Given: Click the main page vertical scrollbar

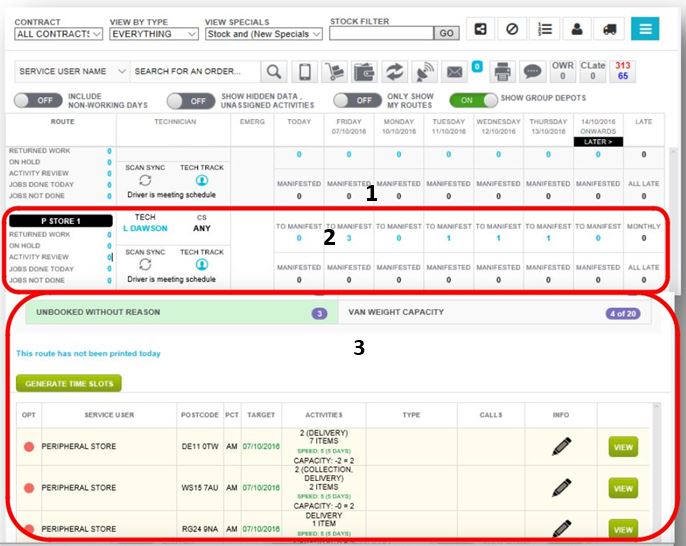Looking at the screenshot, I should click(x=673, y=219).
